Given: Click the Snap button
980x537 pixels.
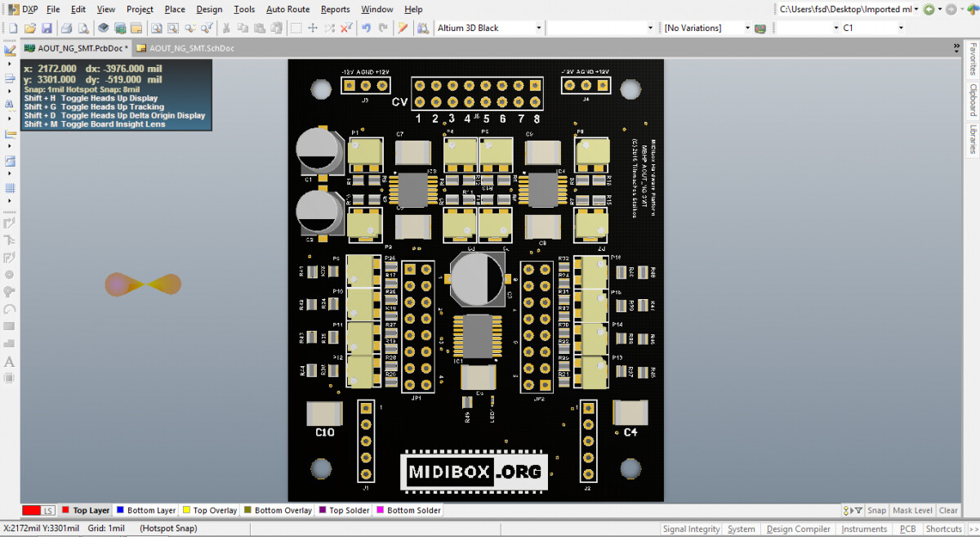Looking at the screenshot, I should [x=876, y=510].
